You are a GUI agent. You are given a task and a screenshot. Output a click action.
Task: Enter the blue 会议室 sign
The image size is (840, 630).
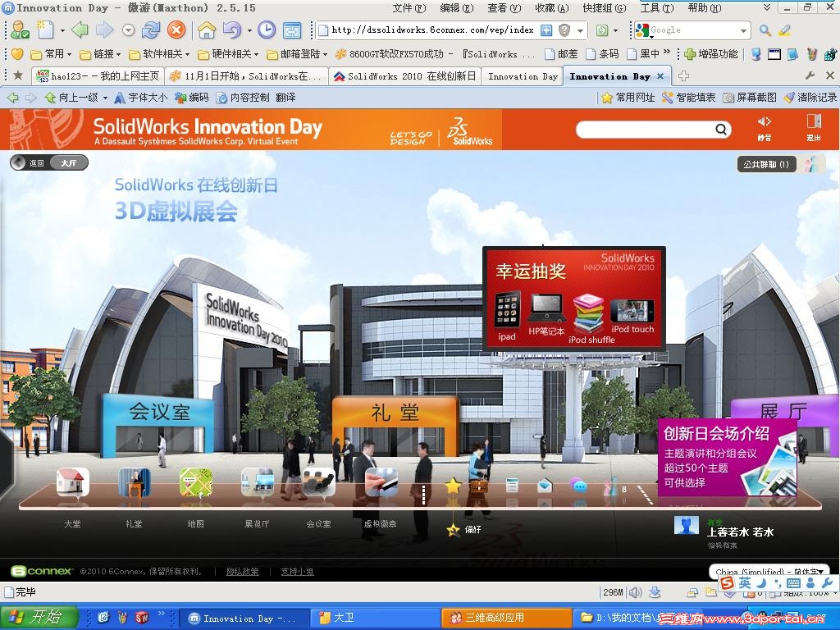[158, 426]
